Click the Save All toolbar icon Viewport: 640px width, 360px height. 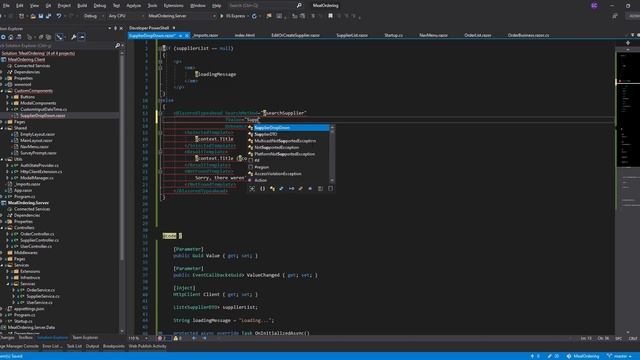coord(49,16)
